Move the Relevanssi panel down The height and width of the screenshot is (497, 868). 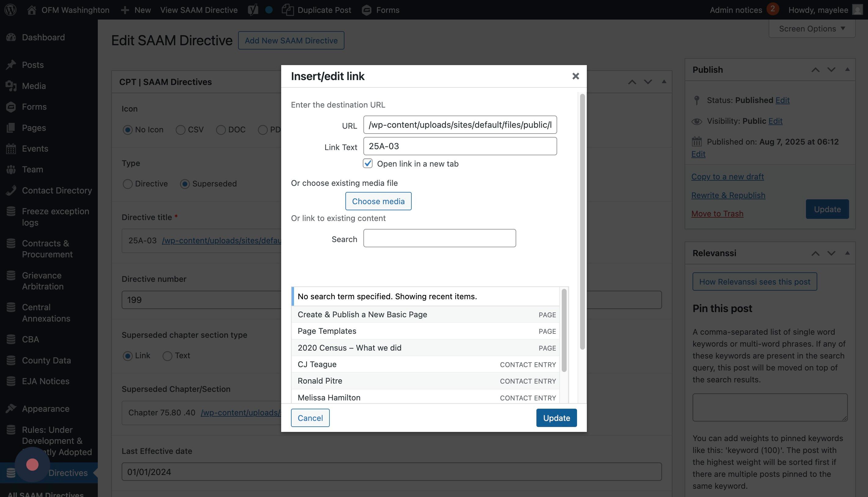[x=831, y=253]
